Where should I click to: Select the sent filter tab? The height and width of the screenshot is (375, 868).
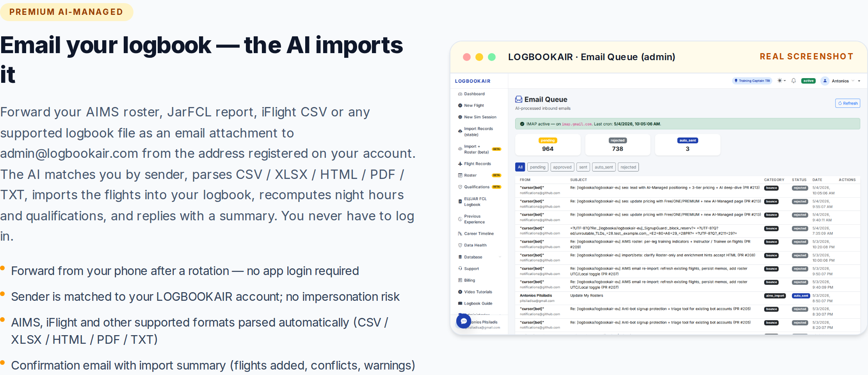pyautogui.click(x=583, y=167)
